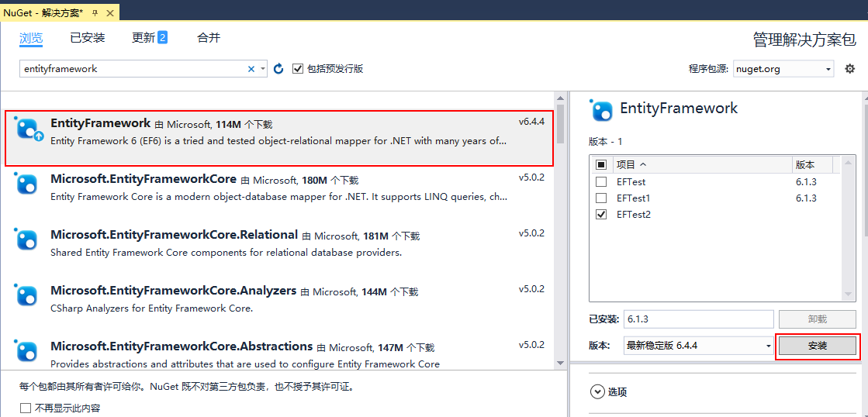Click the 版本 column header

point(811,165)
